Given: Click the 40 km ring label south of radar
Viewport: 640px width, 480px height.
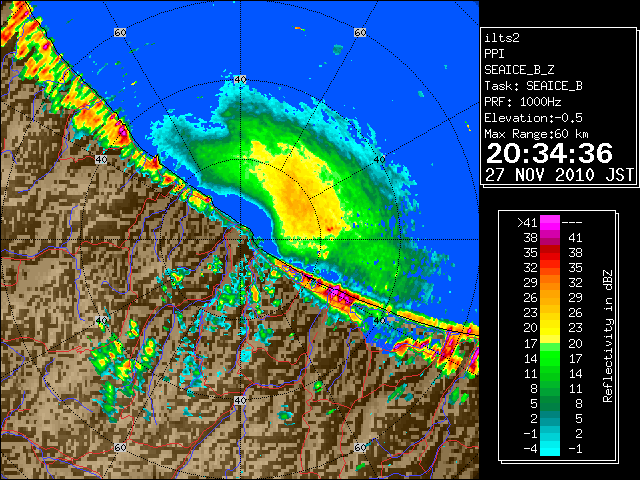Looking at the screenshot, I should (x=240, y=400).
